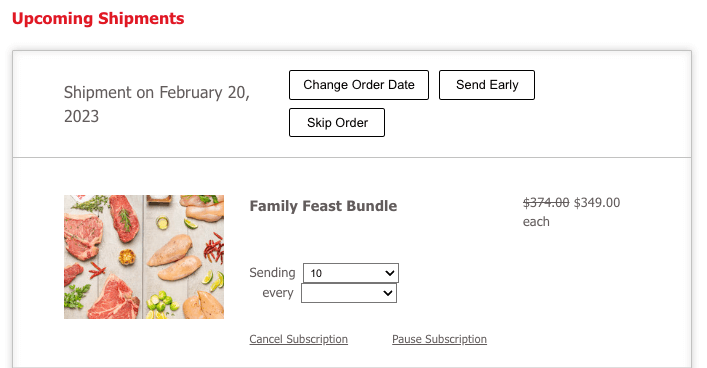
Task: Click the Pause Subscription link
Action: tap(439, 339)
